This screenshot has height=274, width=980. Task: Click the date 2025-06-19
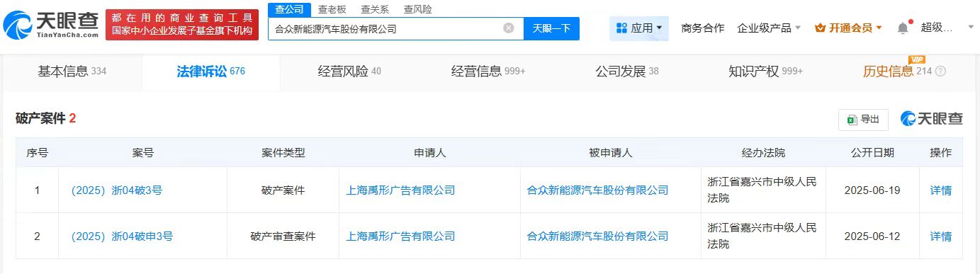(x=872, y=190)
